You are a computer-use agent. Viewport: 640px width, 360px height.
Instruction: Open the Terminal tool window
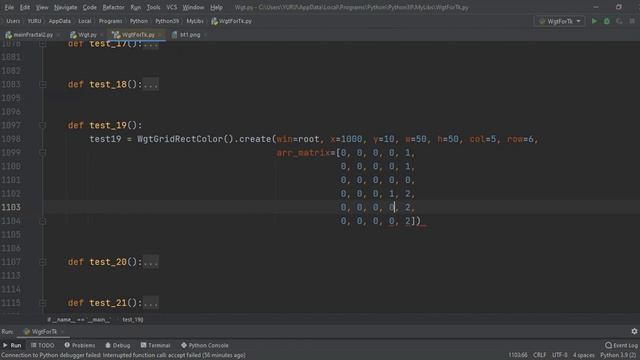pyautogui.click(x=155, y=345)
